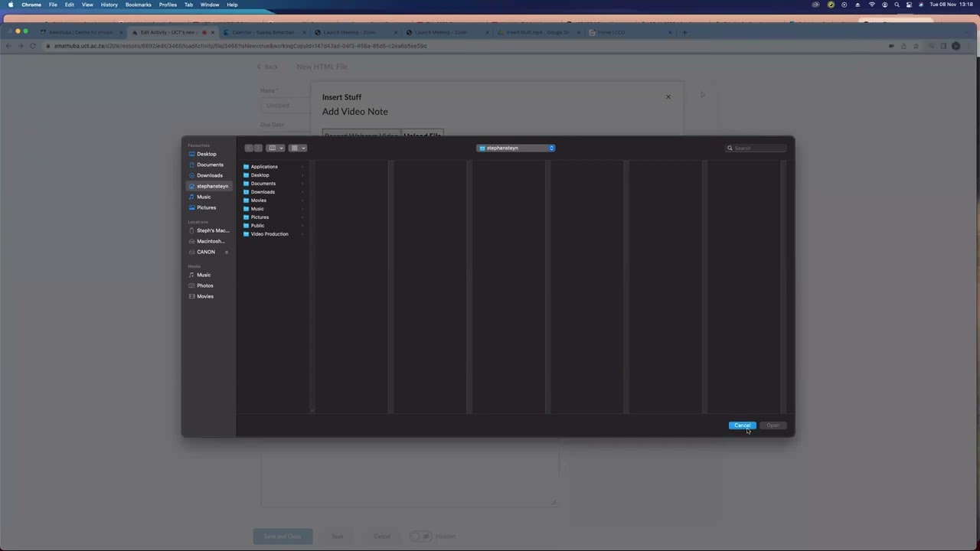Cancel the file open dialog
Image resolution: width=980 pixels, height=551 pixels.
click(743, 425)
